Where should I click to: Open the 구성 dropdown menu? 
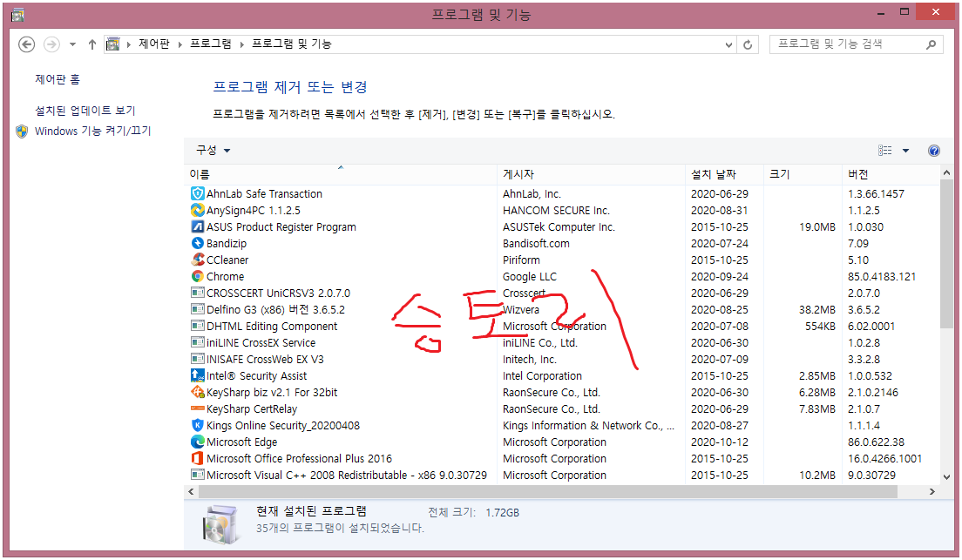pos(213,151)
